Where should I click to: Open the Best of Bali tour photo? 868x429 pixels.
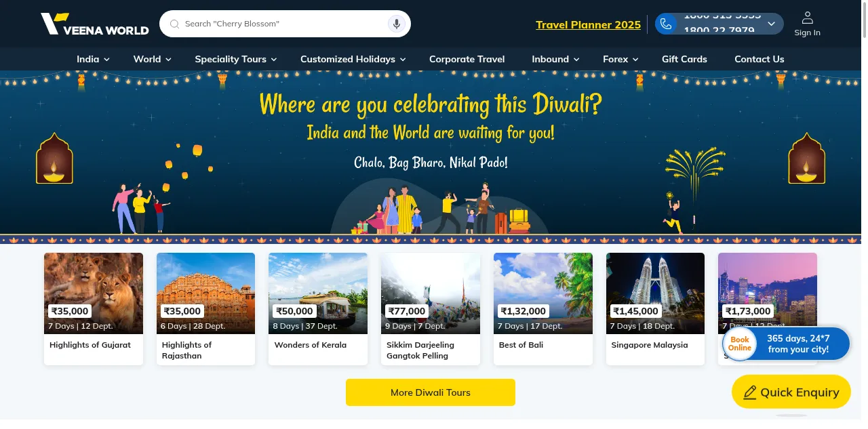[543, 293]
